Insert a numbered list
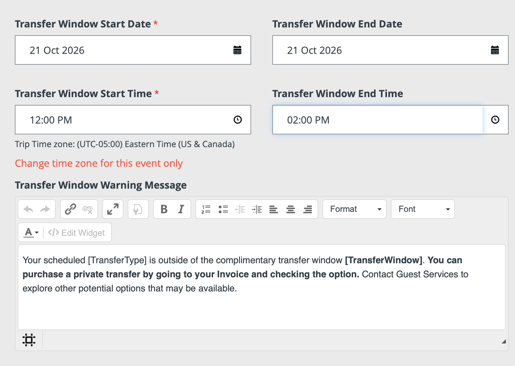This screenshot has height=366, width=515. (206, 209)
